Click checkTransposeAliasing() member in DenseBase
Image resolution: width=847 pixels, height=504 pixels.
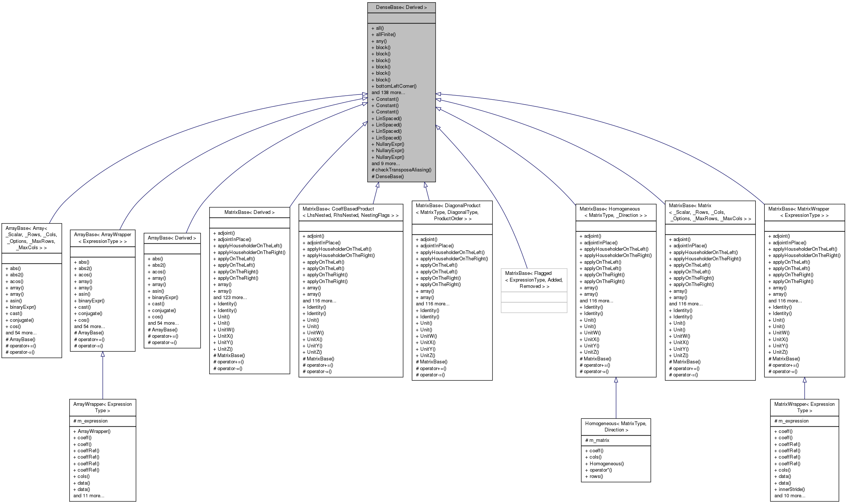[x=403, y=170]
